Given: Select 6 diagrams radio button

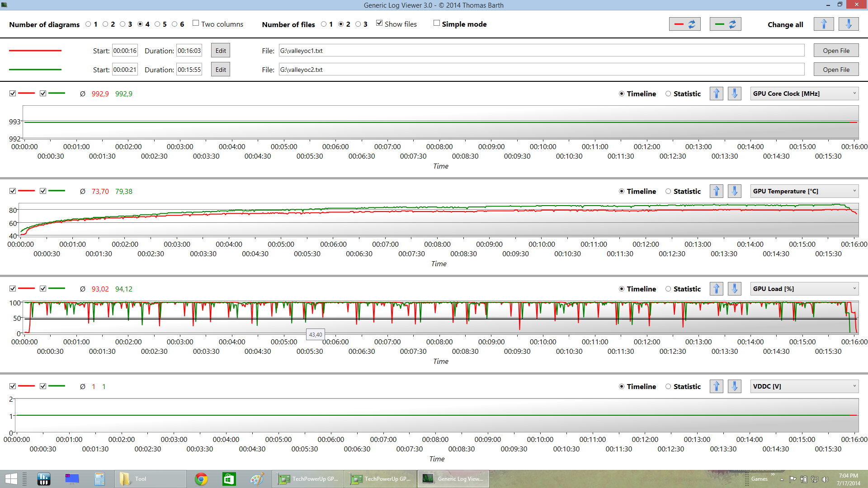Looking at the screenshot, I should coord(175,24).
